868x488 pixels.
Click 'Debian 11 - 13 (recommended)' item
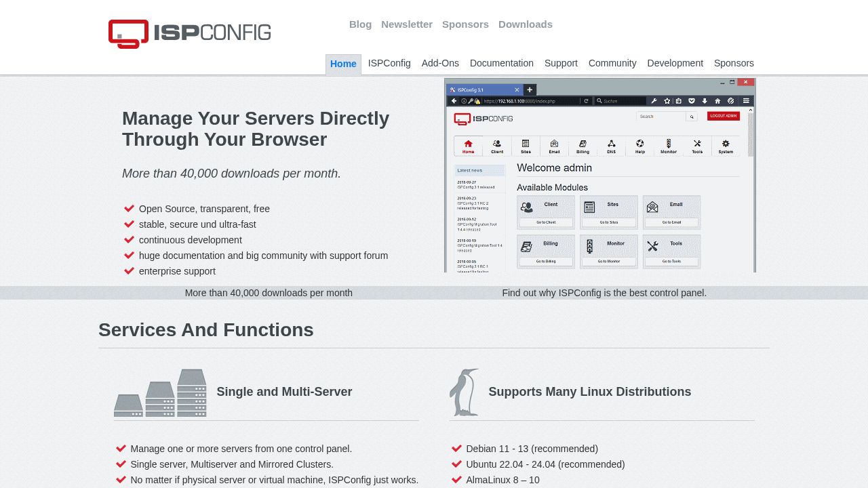point(532,449)
